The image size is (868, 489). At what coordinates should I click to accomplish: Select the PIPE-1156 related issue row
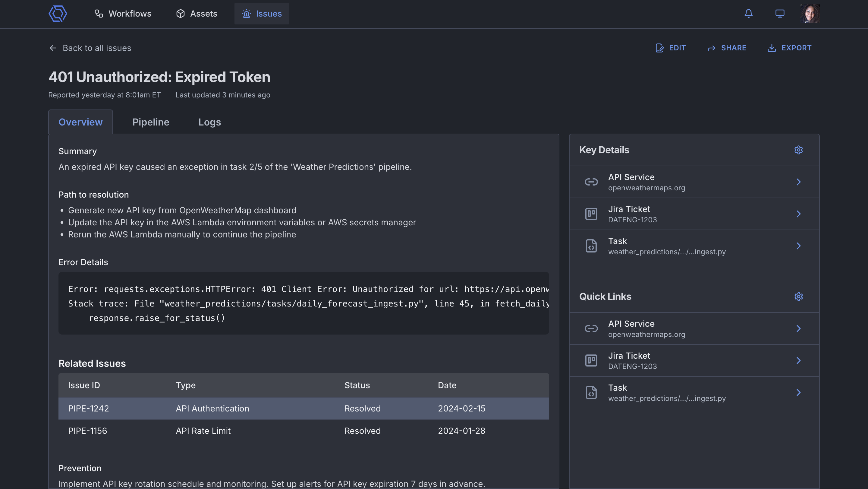[x=303, y=431]
